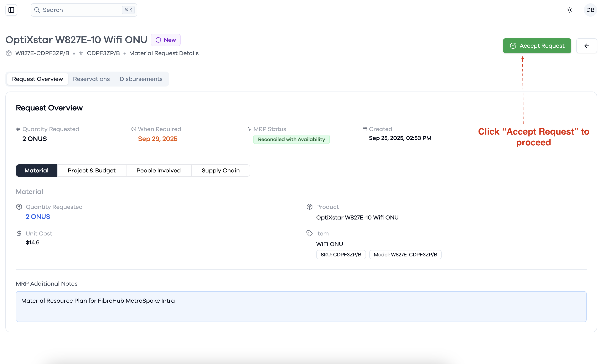The width and height of the screenshot is (600, 364).
Task: Select the Request Overview tab
Action: point(37,79)
